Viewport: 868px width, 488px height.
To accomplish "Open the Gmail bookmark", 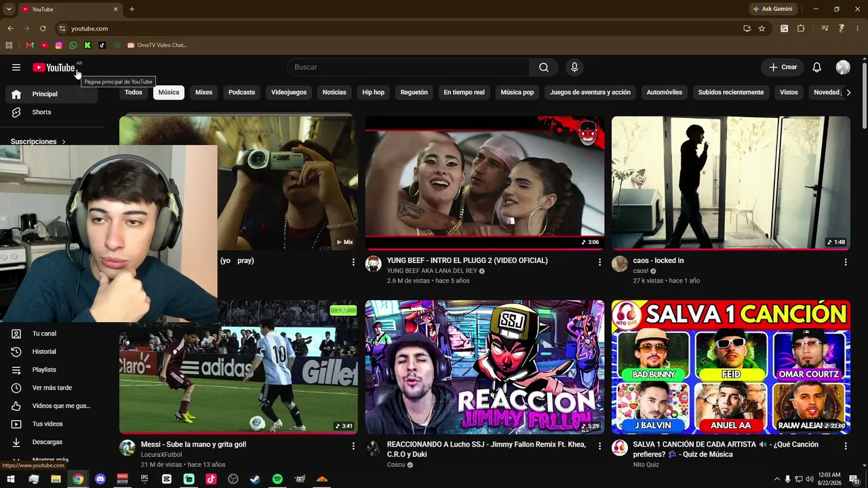I will tap(29, 45).
